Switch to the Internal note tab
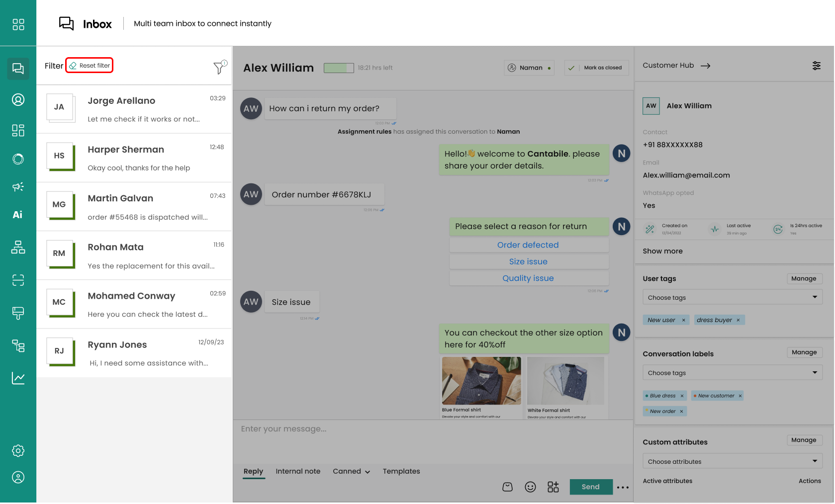835x504 pixels. [x=298, y=471]
